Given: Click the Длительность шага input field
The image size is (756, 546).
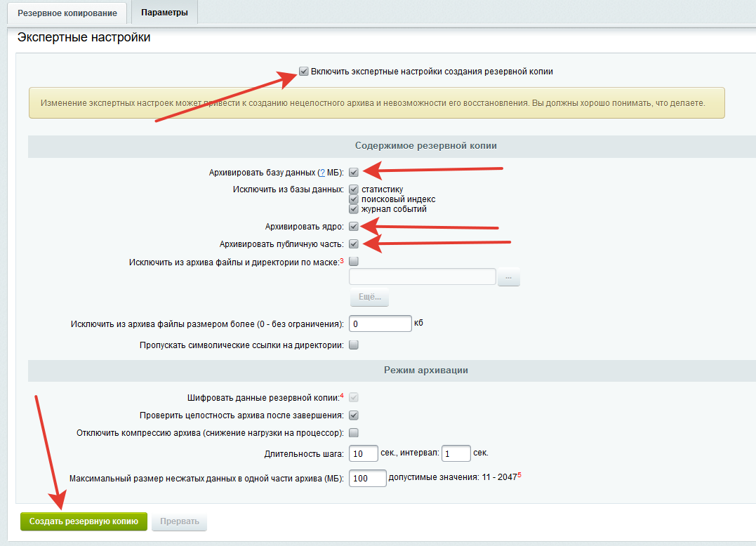Looking at the screenshot, I should pos(363,453).
